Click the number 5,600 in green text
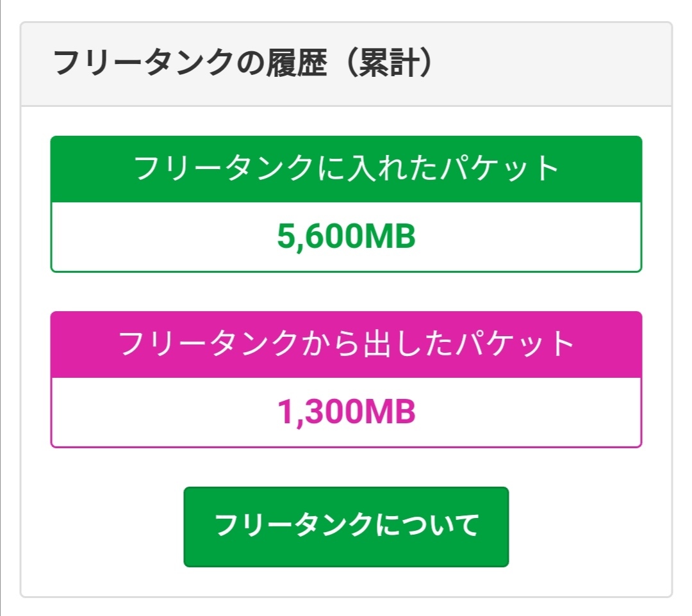The image size is (692, 616). [319, 237]
